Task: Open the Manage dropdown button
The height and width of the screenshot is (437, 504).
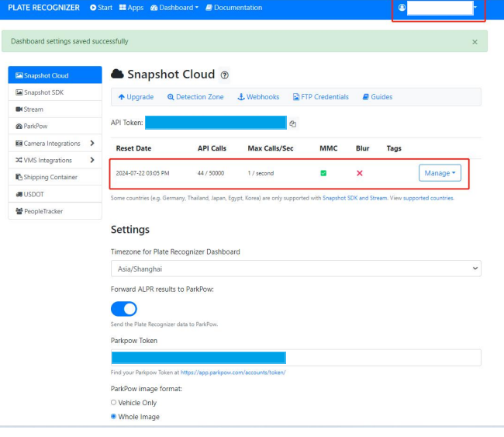Action: click(440, 173)
